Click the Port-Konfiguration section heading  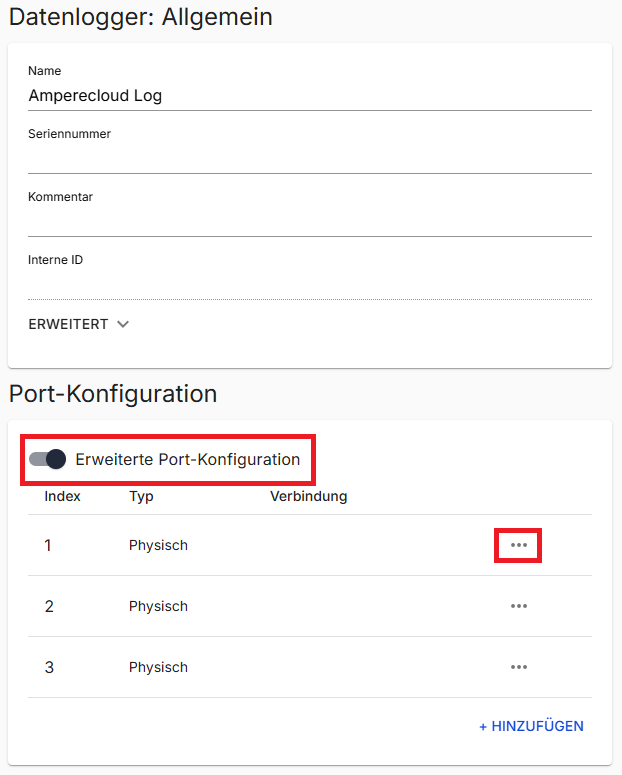[x=113, y=394]
